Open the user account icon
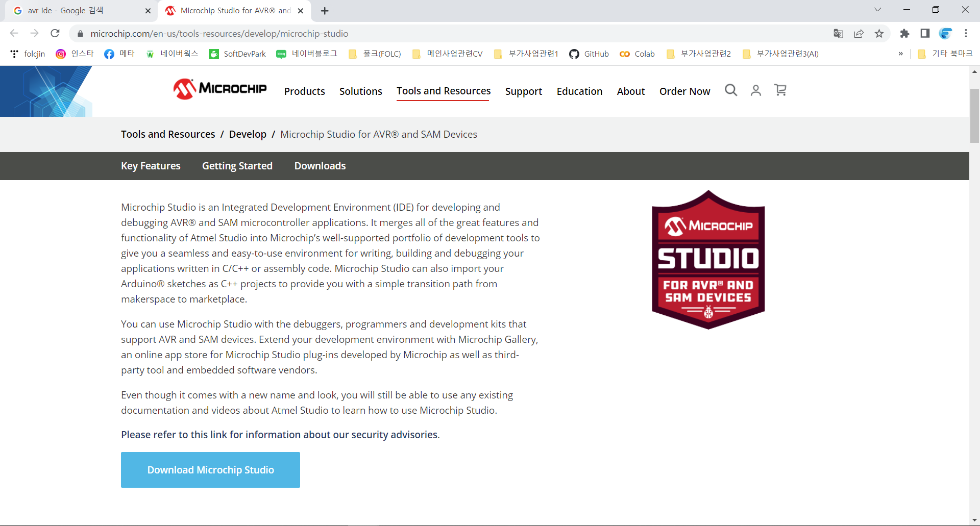The image size is (980, 526). [756, 90]
